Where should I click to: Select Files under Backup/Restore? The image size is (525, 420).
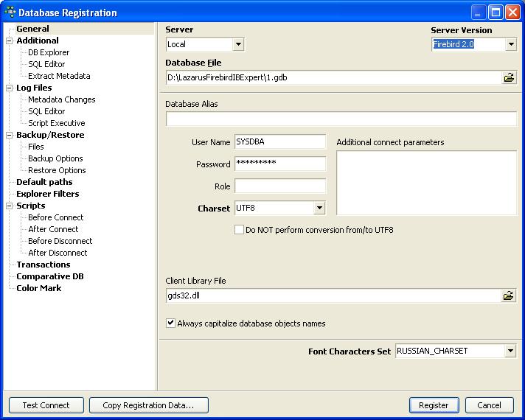[x=36, y=147]
